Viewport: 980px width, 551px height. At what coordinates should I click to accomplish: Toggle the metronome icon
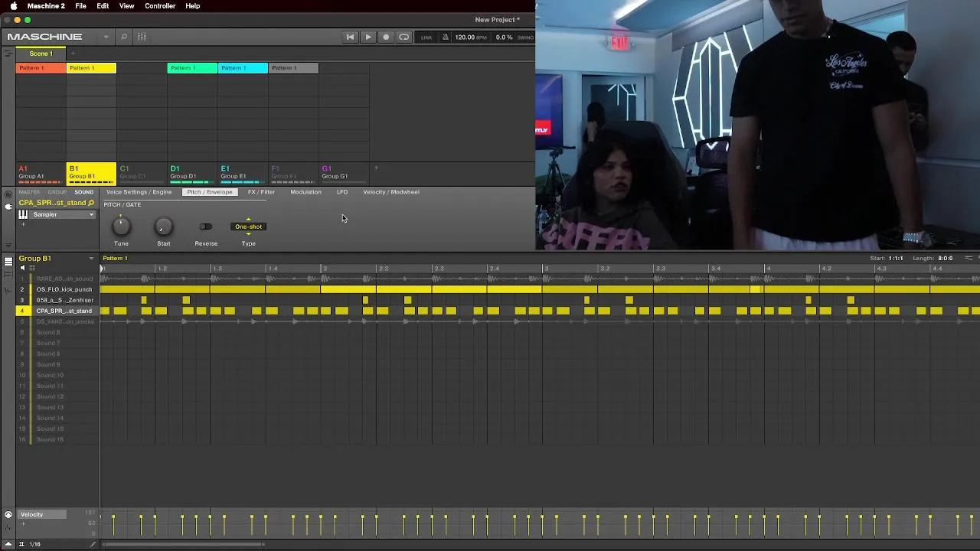446,37
